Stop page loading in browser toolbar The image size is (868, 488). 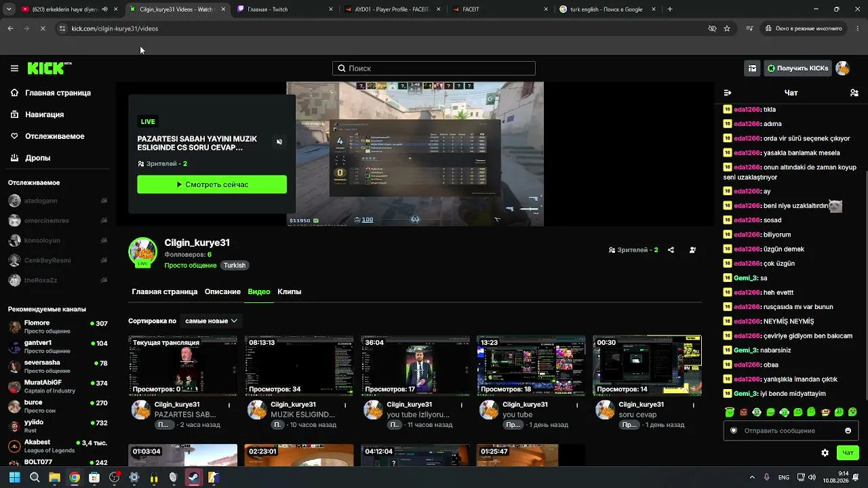pos(42,28)
